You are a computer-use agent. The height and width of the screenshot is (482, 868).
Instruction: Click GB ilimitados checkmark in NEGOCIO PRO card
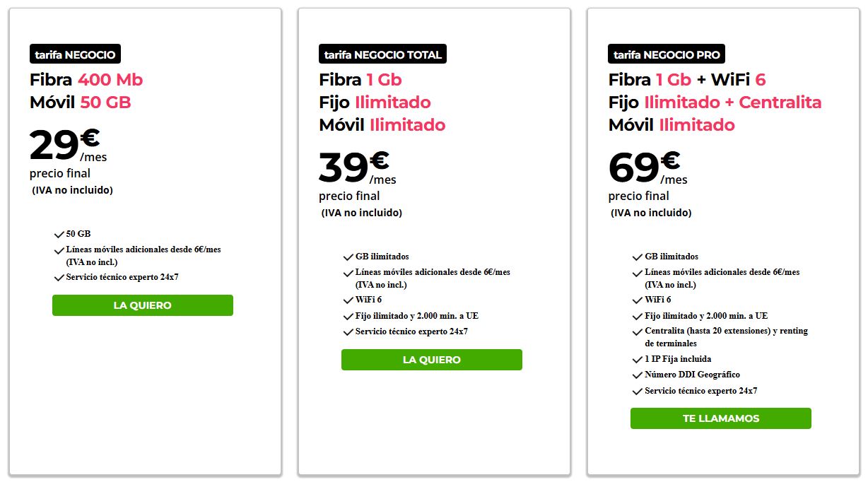(638, 257)
